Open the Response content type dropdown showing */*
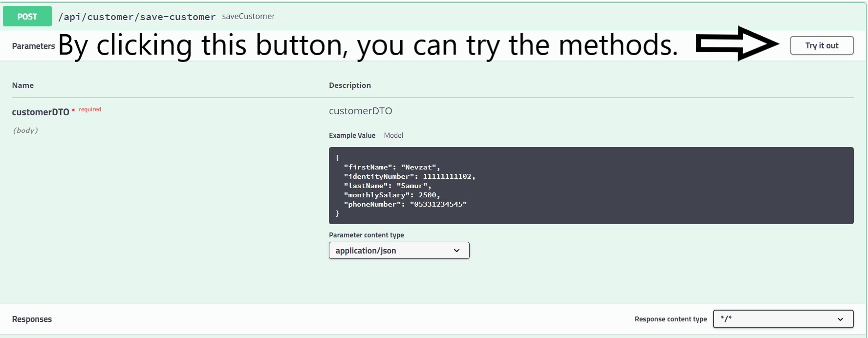This screenshot has height=338, width=868. tap(782, 319)
